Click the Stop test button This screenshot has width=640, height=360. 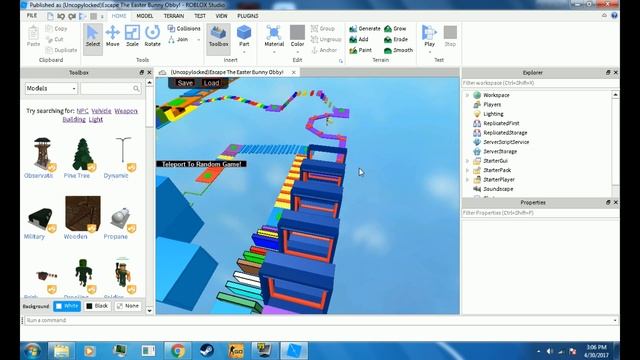450,36
